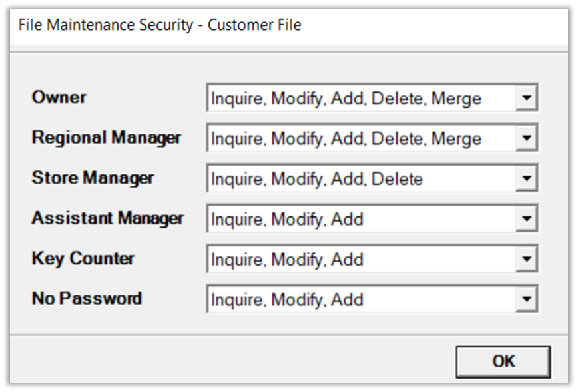
Task: Open the Key Counter dropdown arrow
Action: point(526,259)
